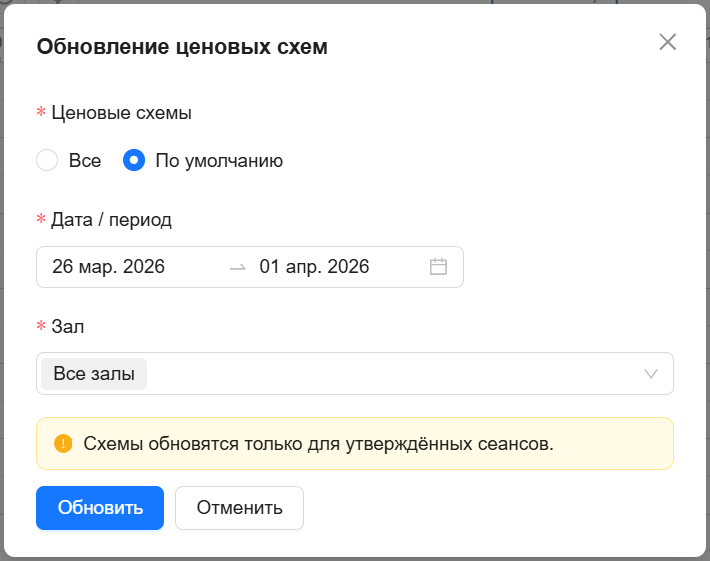The width and height of the screenshot is (710, 561).
Task: Close the price scheme update dialog
Action: tap(667, 42)
